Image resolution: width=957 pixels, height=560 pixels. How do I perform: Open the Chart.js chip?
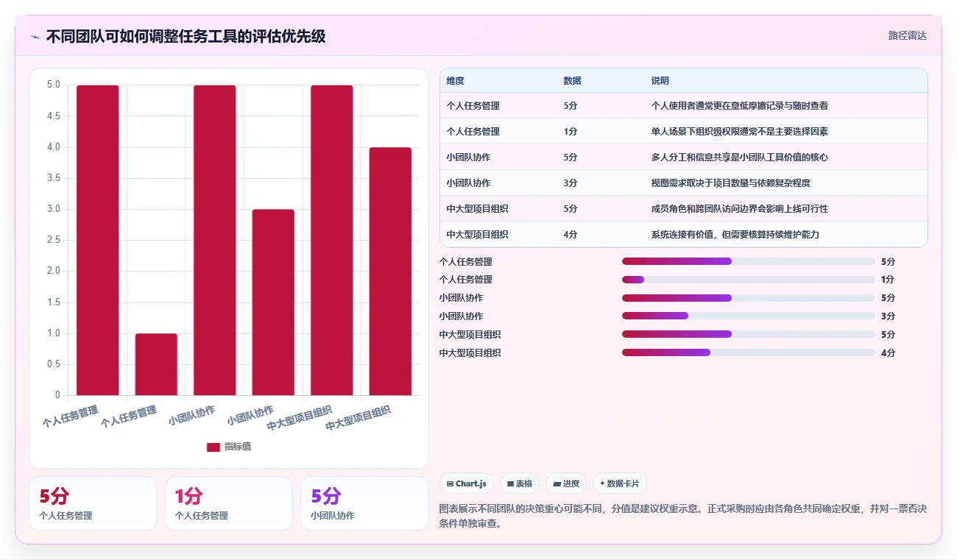coord(467,483)
